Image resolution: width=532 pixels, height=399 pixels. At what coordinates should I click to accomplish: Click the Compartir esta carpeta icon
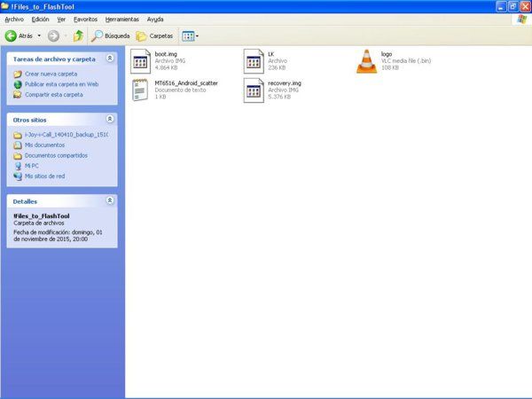coord(18,95)
